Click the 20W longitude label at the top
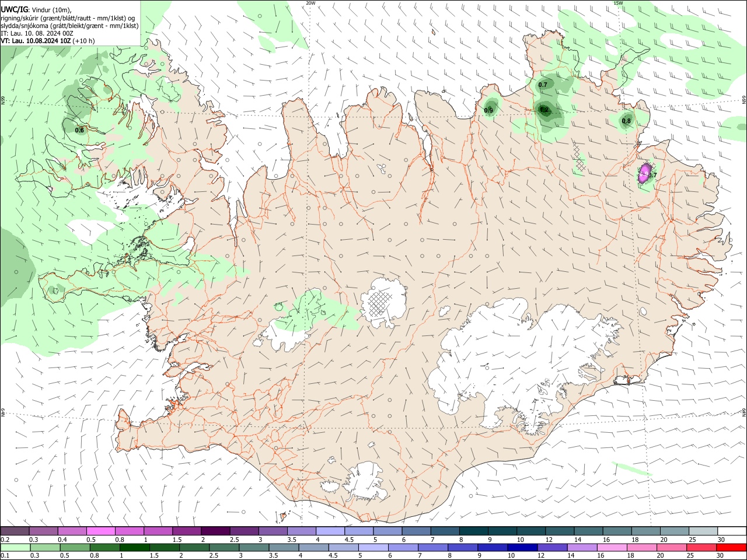The width and height of the screenshot is (747, 560). point(310,3)
